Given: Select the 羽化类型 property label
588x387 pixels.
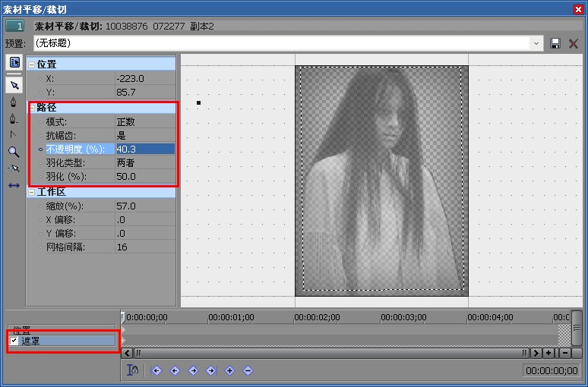Looking at the screenshot, I should click(x=65, y=163).
